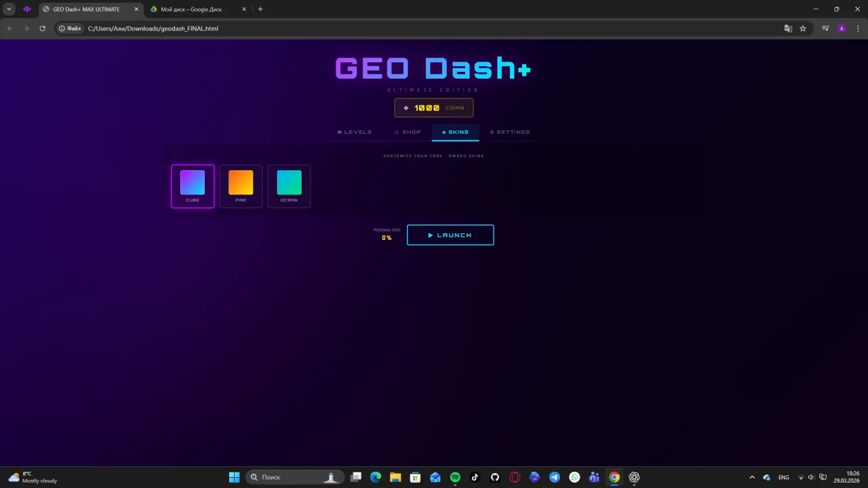Image resolution: width=868 pixels, height=488 pixels.
Task: Open TikTok from the taskbar
Action: 475,477
